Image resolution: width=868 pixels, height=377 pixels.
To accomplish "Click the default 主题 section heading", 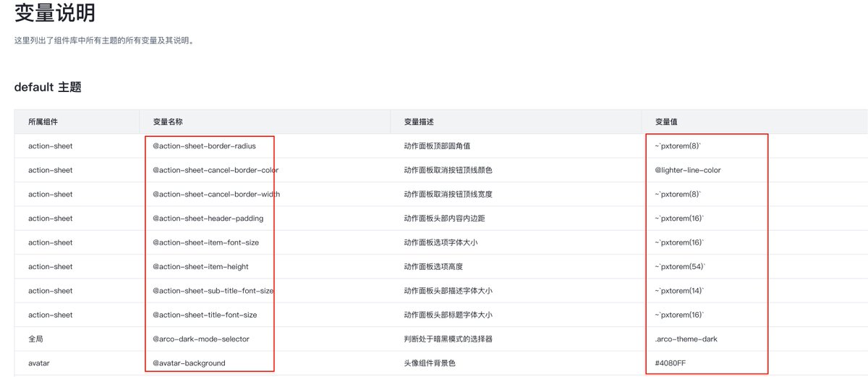I will tap(48, 87).
